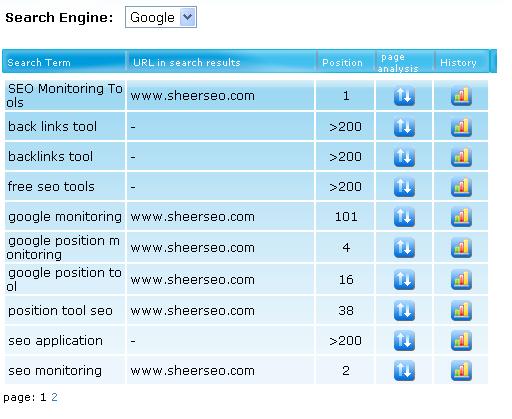Show history chart for seo monitoring row
This screenshot has width=512, height=419.
click(461, 371)
